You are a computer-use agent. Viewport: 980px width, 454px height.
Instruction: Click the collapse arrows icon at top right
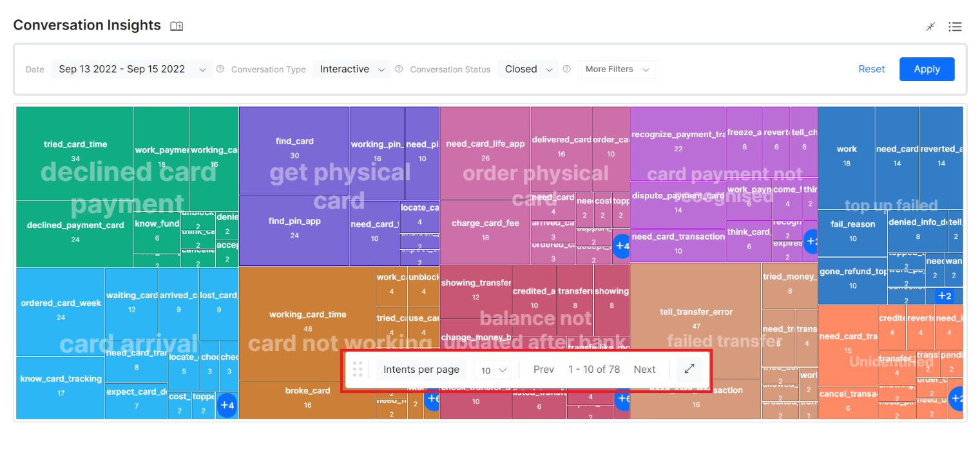930,26
